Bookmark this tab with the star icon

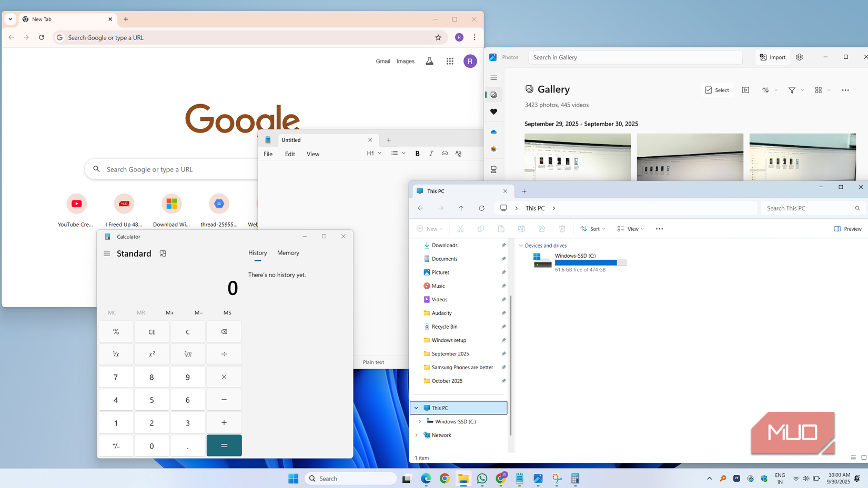pyautogui.click(x=438, y=37)
